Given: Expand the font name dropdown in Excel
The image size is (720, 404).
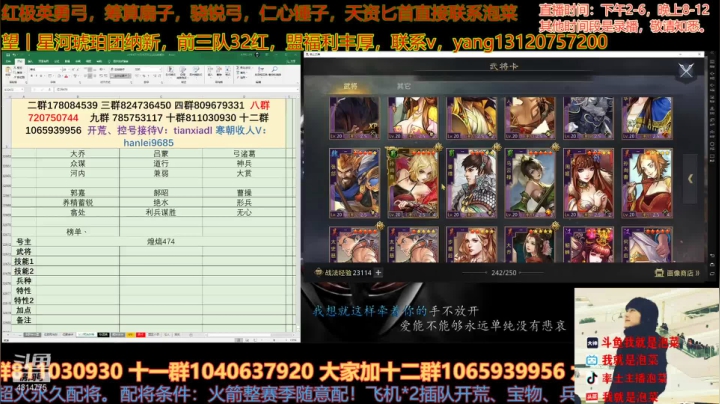Looking at the screenshot, I should coord(61,69).
